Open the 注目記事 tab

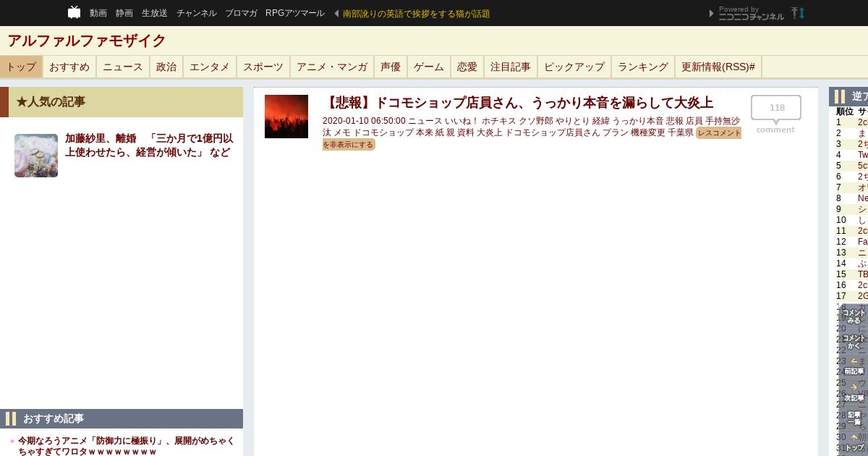(511, 67)
